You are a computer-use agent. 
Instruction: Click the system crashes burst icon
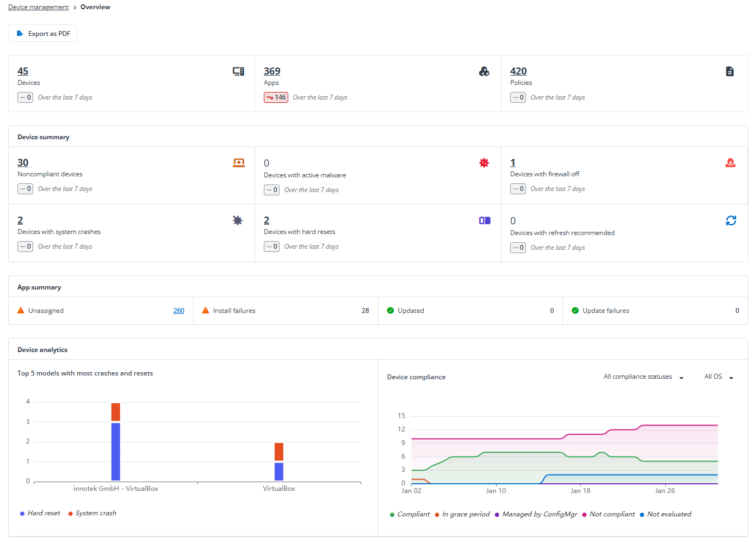238,220
